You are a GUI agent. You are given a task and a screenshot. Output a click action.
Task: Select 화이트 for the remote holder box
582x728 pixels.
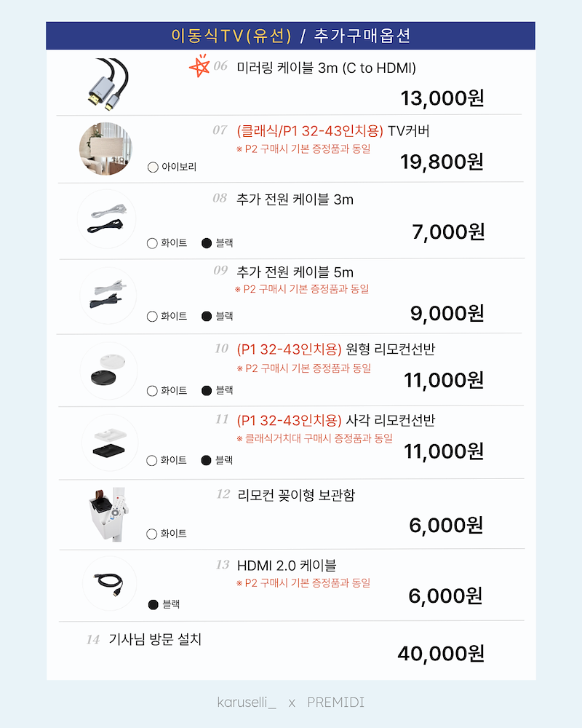152,534
